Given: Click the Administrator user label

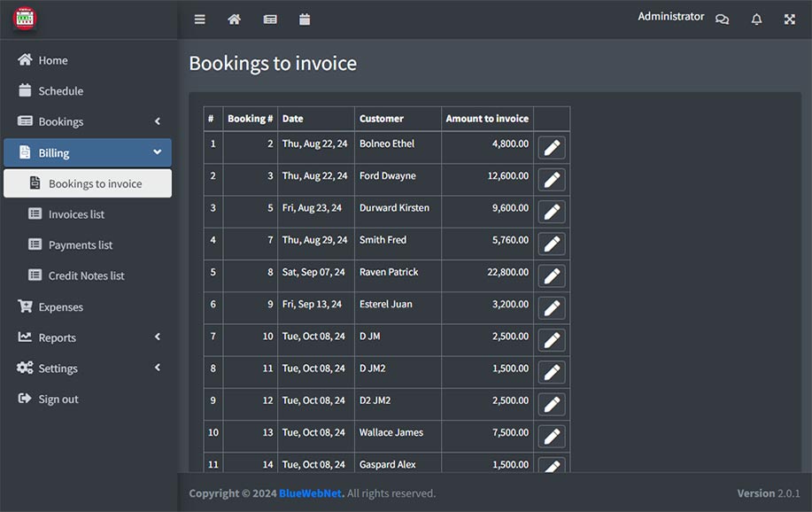Looking at the screenshot, I should [x=670, y=17].
